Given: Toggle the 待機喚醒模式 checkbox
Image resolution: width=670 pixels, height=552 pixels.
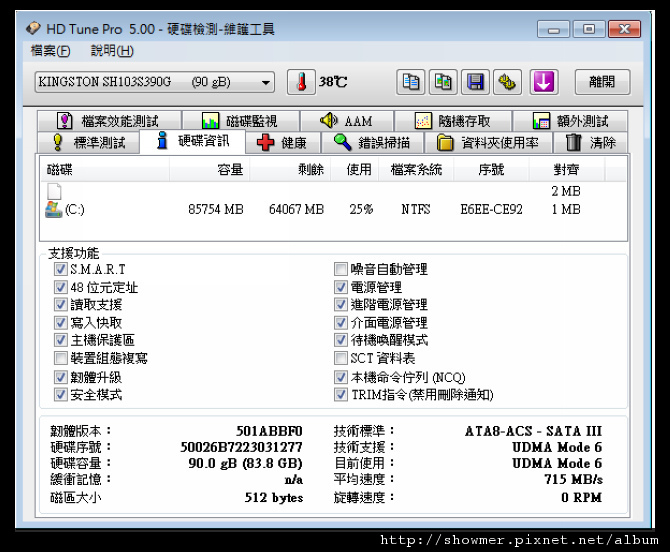Looking at the screenshot, I should [x=341, y=340].
